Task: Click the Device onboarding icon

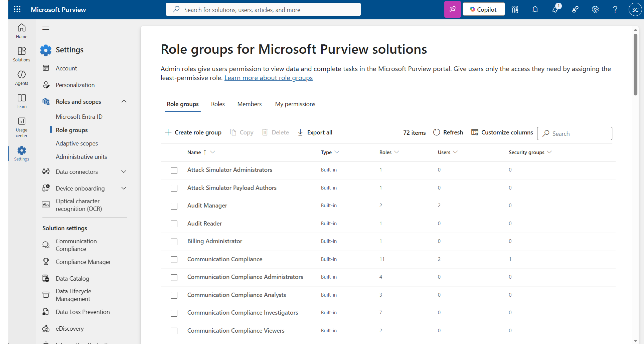Action: [x=46, y=188]
